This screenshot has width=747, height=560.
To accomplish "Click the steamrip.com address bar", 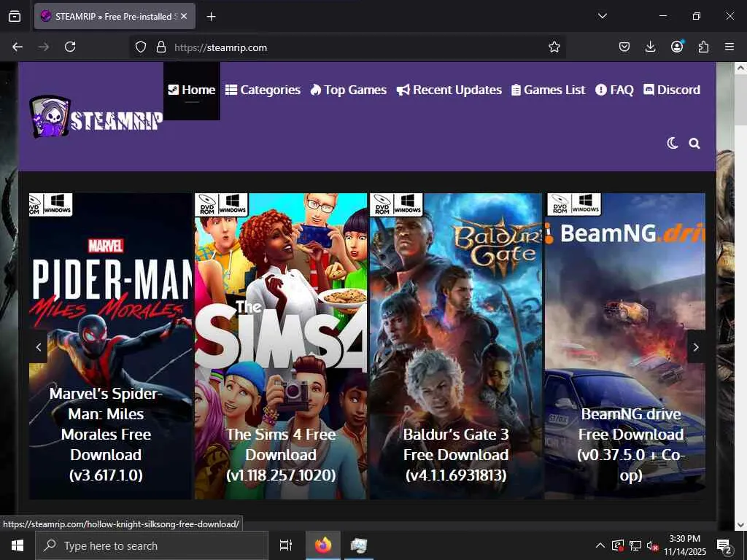I will (348, 47).
